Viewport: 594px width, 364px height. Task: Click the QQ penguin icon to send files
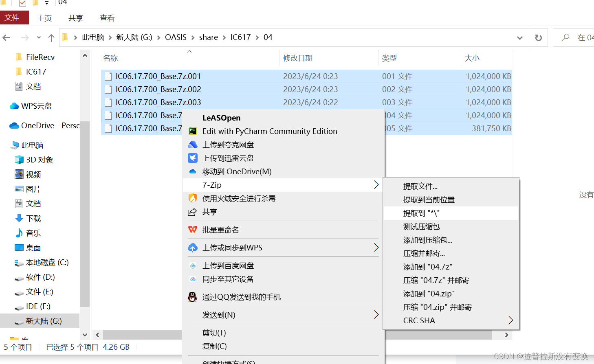(192, 296)
